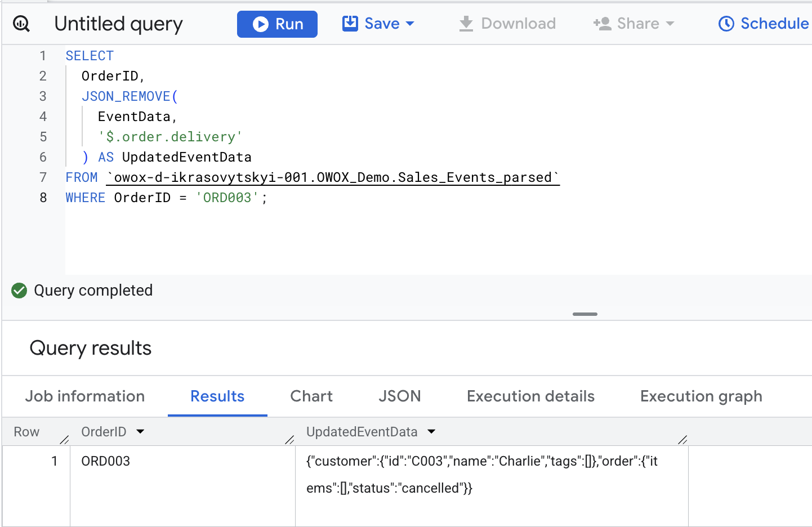
Task: Click the '$.order.delivery' string in editor
Action: click(170, 137)
